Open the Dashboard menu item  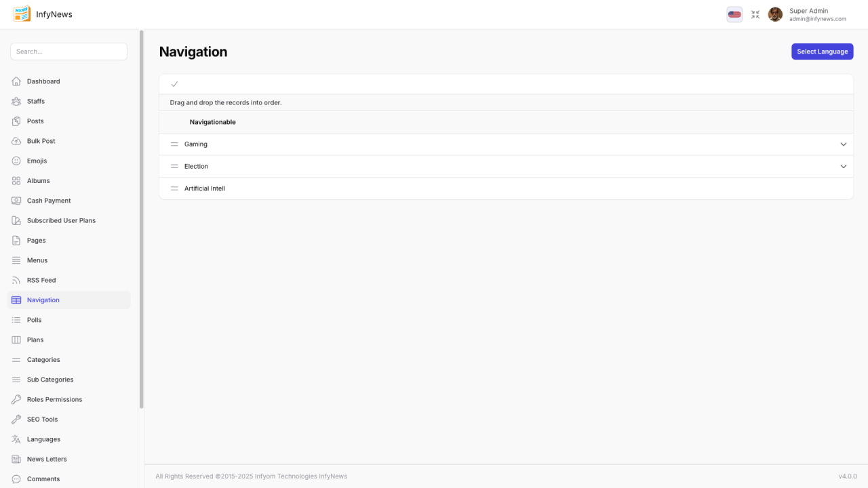click(x=43, y=81)
